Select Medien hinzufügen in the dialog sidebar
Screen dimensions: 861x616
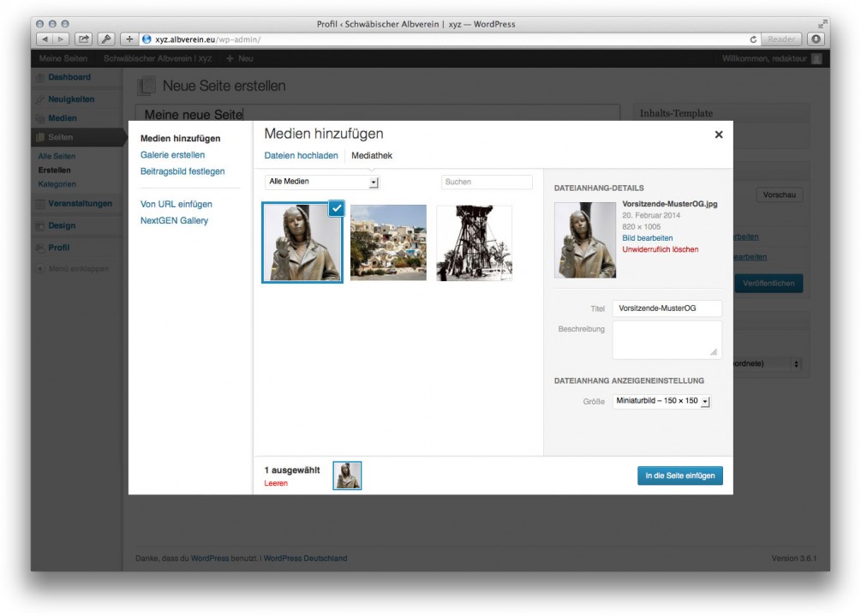(x=180, y=138)
